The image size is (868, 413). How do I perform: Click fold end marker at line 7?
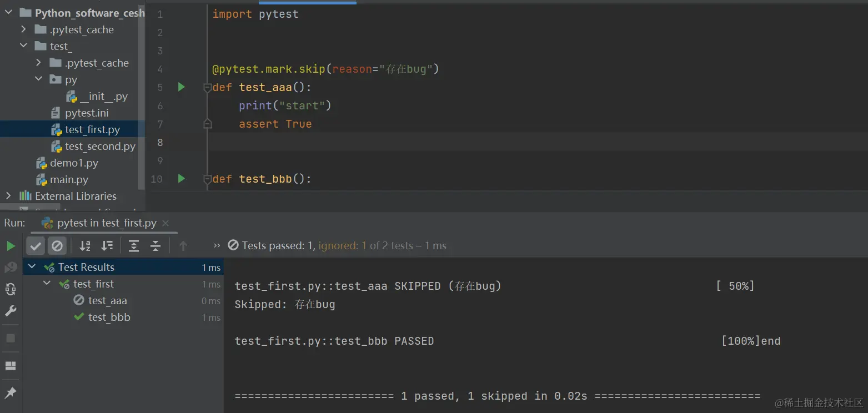(208, 124)
